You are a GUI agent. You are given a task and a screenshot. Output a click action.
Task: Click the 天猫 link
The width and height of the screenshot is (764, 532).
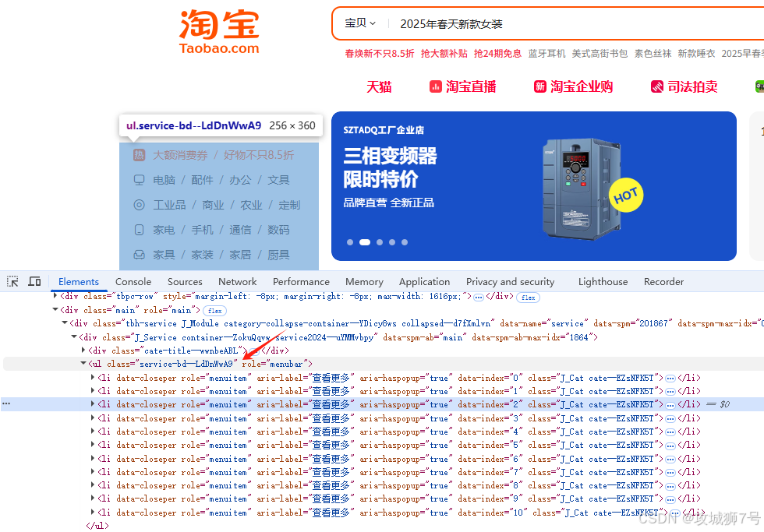pyautogui.click(x=379, y=86)
